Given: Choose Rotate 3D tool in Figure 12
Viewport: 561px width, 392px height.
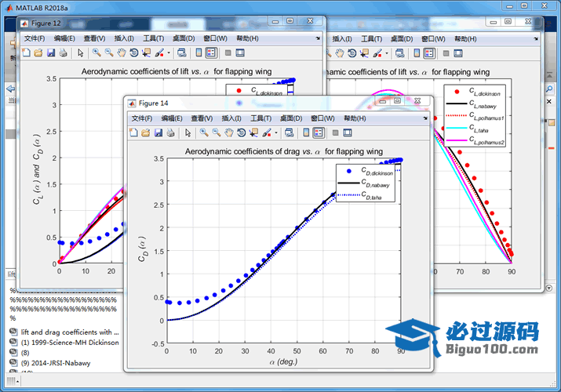Looking at the screenshot, I should [x=134, y=53].
